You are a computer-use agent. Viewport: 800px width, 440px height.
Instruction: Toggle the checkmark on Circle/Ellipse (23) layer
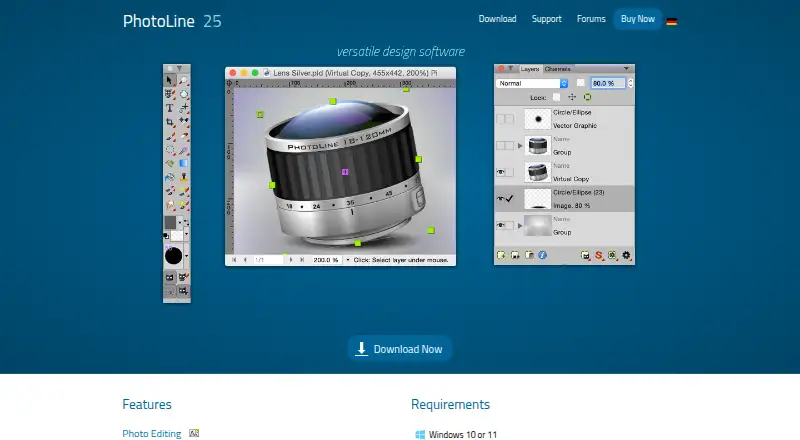(510, 199)
